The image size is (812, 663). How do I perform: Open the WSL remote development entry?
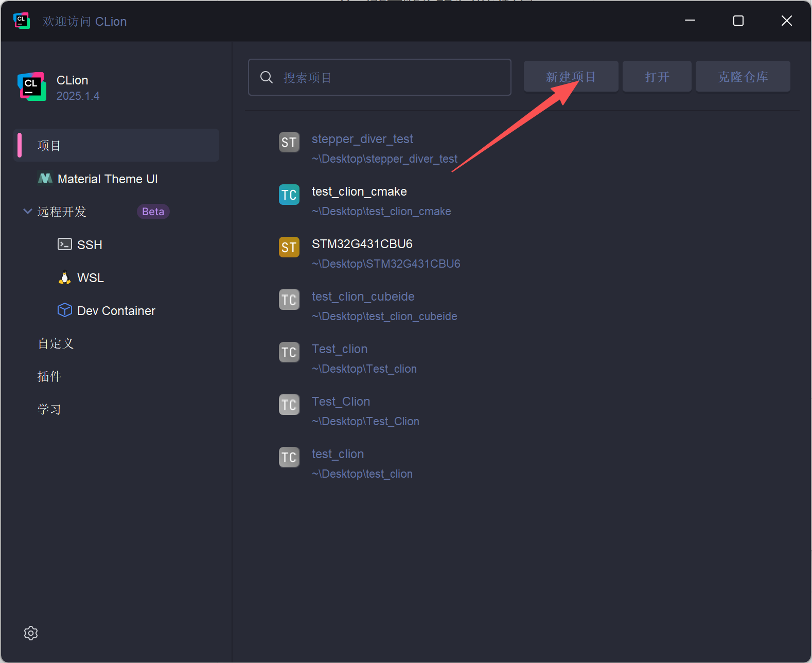tap(91, 277)
